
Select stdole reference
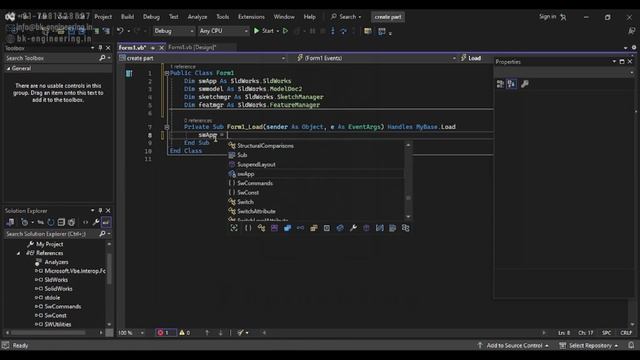tap(52, 298)
